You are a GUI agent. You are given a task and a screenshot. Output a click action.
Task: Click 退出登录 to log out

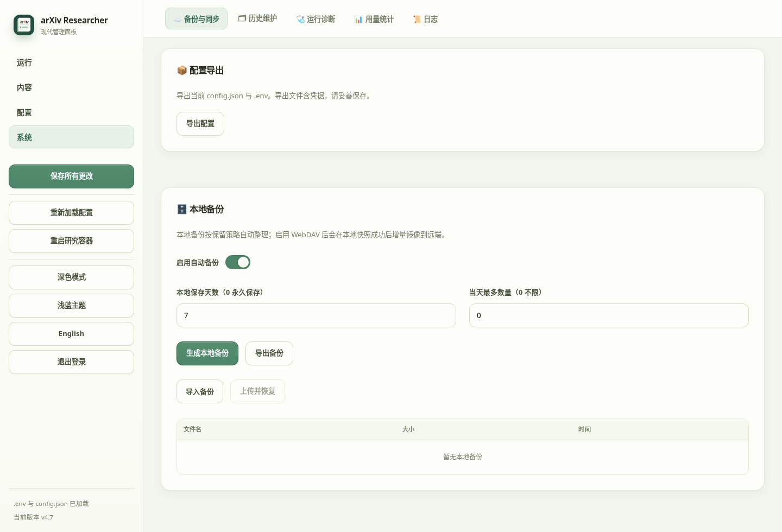71,362
